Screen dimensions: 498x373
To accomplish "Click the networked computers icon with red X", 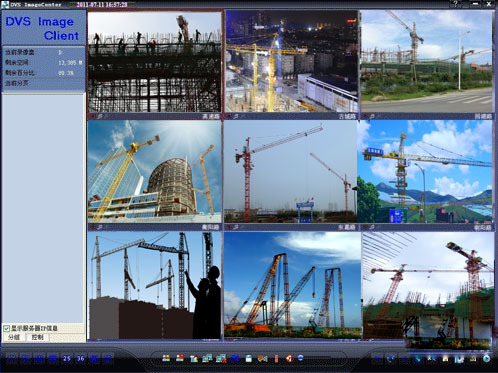I will pos(221,359).
